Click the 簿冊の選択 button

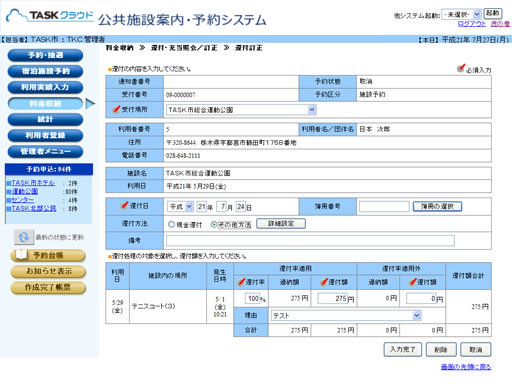(x=437, y=206)
